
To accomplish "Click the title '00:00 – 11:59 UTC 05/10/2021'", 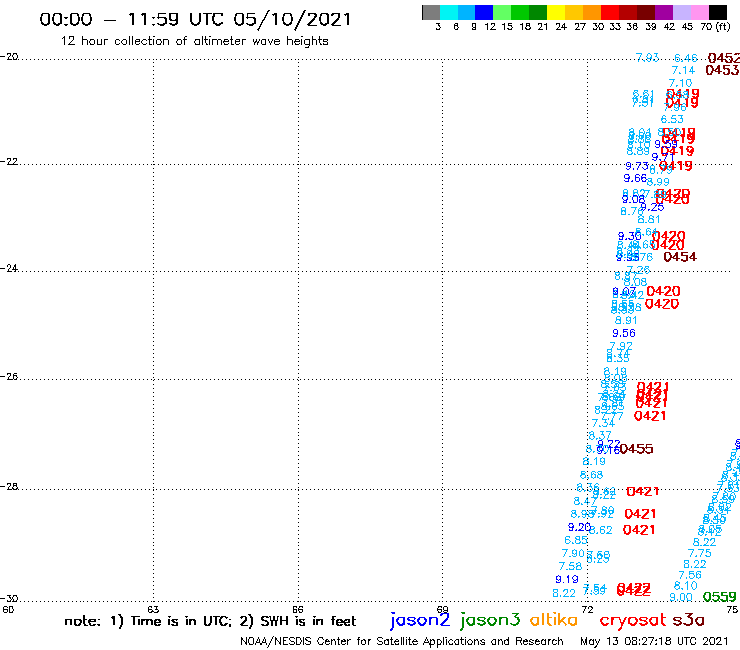I will [x=195, y=19].
